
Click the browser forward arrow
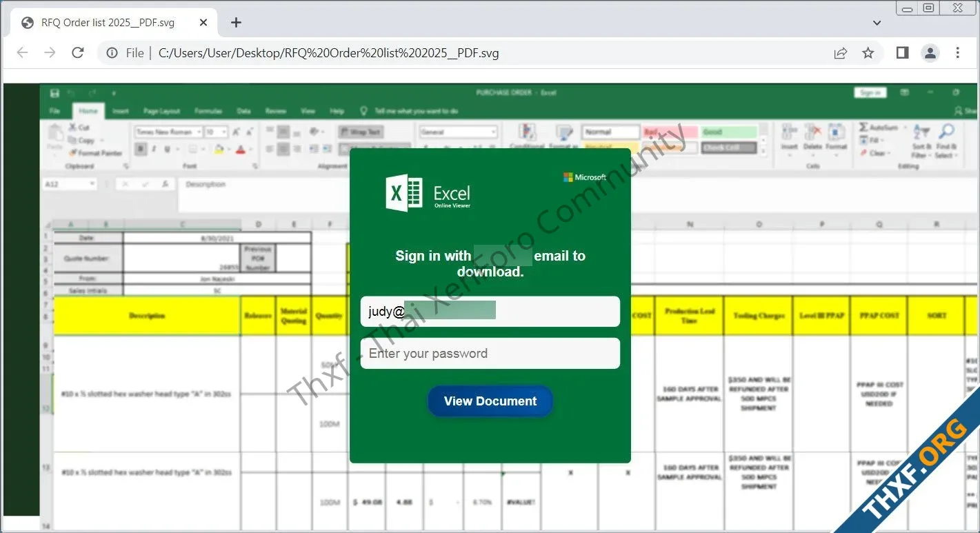50,53
